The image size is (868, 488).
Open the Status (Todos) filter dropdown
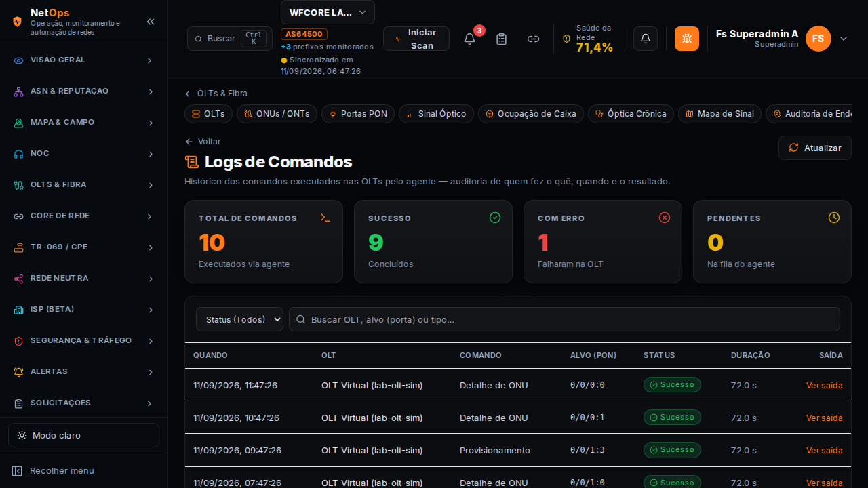pos(239,319)
